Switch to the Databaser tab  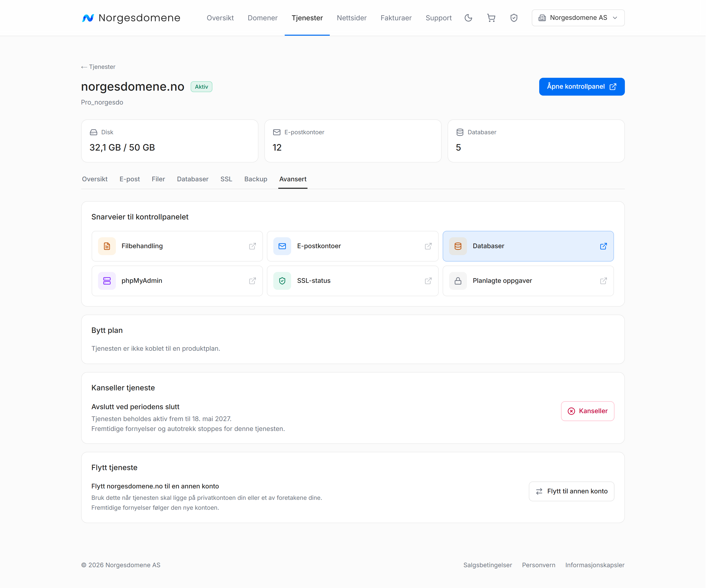tap(193, 179)
